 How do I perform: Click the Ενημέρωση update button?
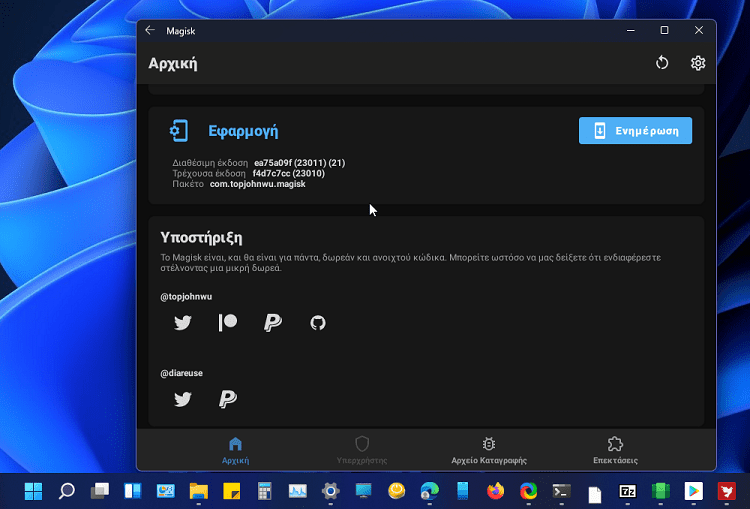[635, 131]
